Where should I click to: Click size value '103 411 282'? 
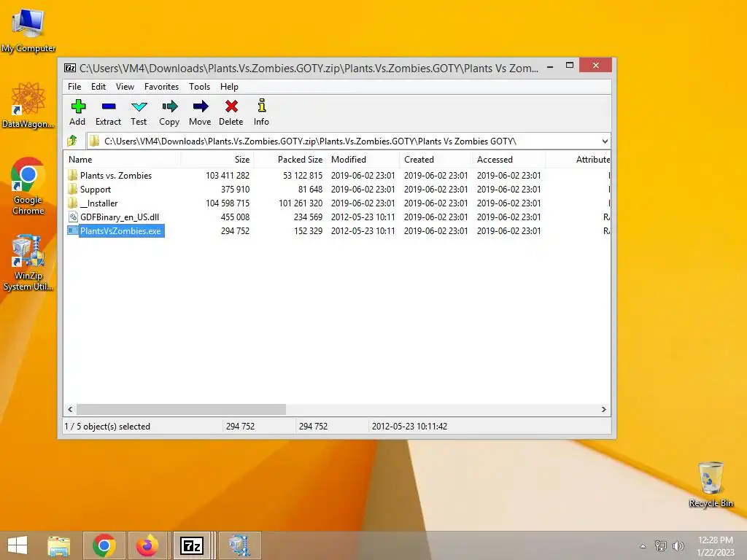(x=228, y=175)
